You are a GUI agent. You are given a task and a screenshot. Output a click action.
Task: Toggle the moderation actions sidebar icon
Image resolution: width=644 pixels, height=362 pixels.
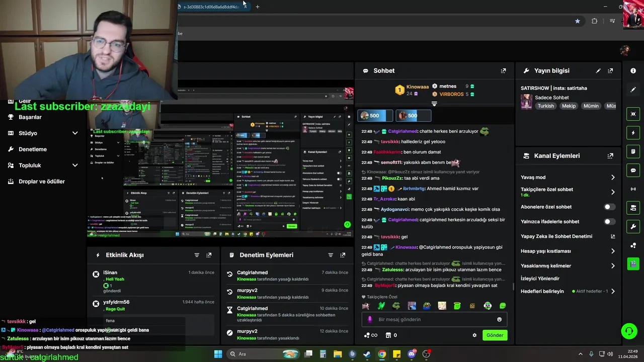[x=633, y=151]
